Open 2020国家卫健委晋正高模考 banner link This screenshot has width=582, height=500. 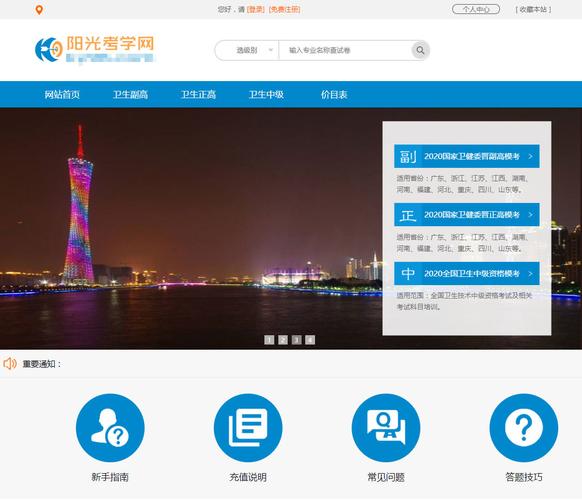[x=467, y=215]
